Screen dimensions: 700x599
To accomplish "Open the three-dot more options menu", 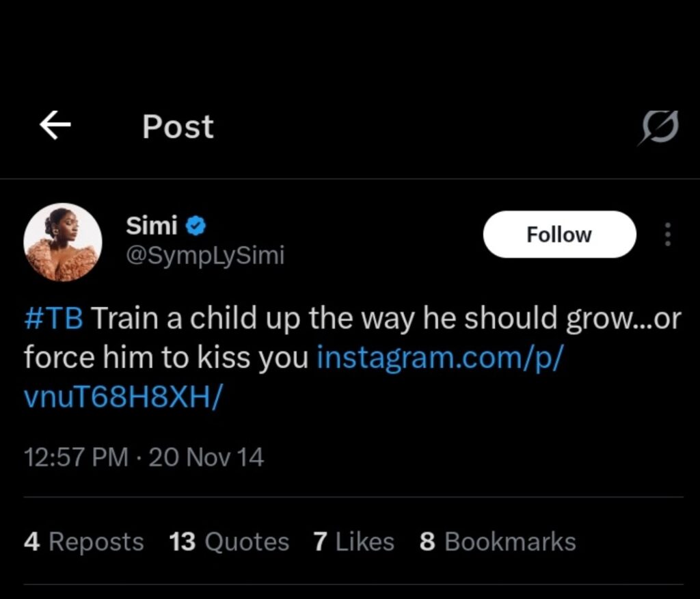I will [668, 235].
